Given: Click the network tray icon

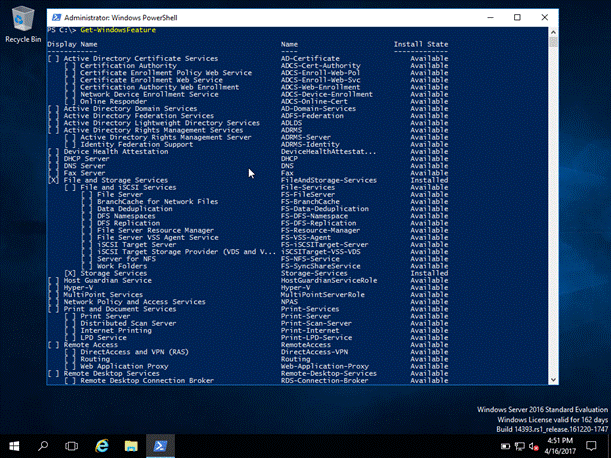Looking at the screenshot, I should point(519,446).
